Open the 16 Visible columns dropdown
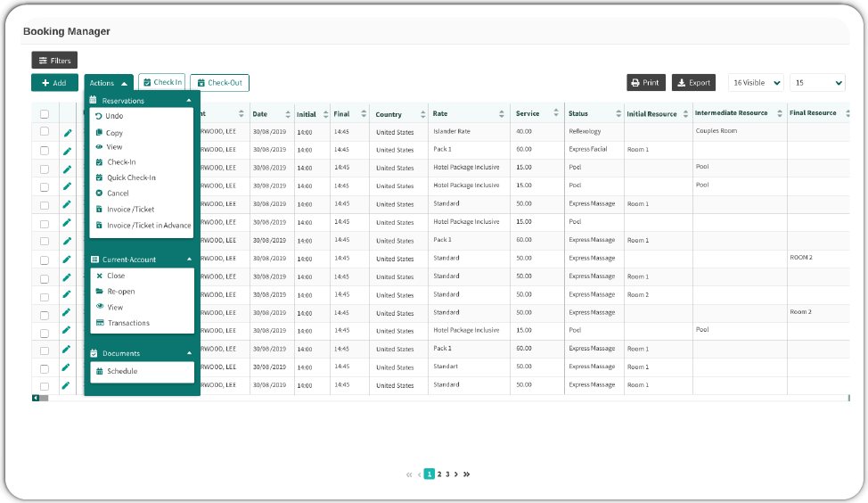The image size is (868, 503). (x=757, y=83)
